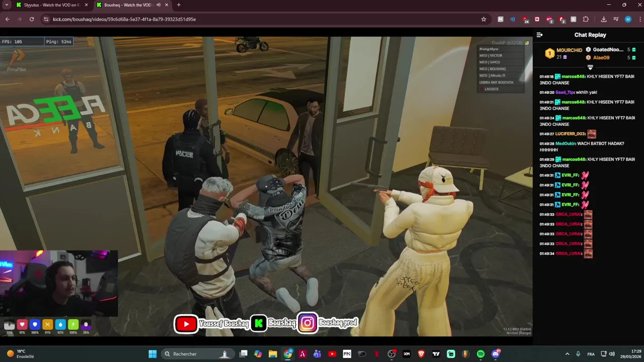Screen dimensions: 644x362
Task: Open Brave browser from taskbar
Action: 421,354
